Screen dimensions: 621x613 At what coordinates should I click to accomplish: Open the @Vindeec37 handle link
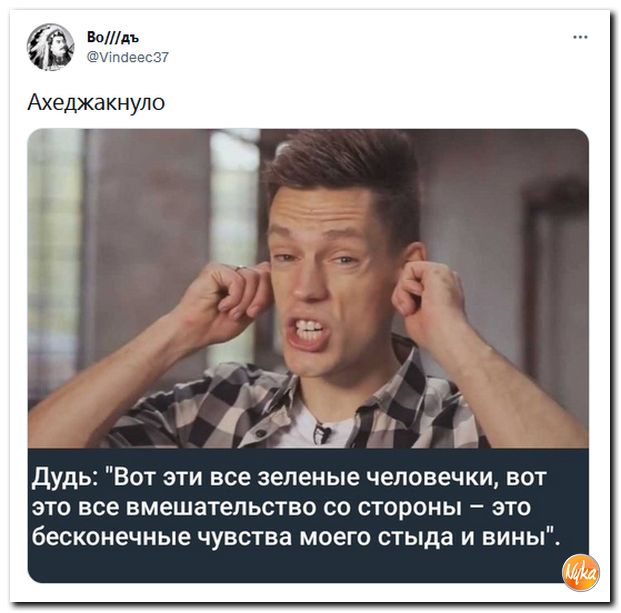point(128,57)
